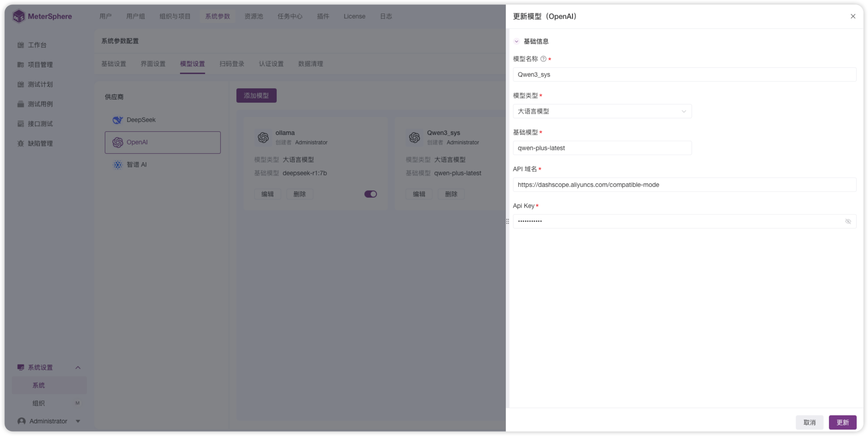The image size is (868, 436).
Task: Switch to the 基础设置 tab
Action: click(x=114, y=64)
